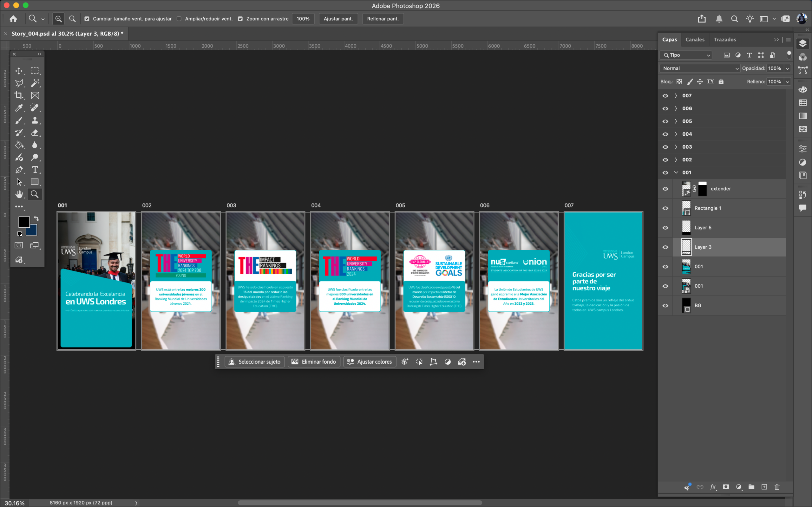The image size is (812, 507).
Task: Lock all with padlock icon
Action: coord(721,81)
